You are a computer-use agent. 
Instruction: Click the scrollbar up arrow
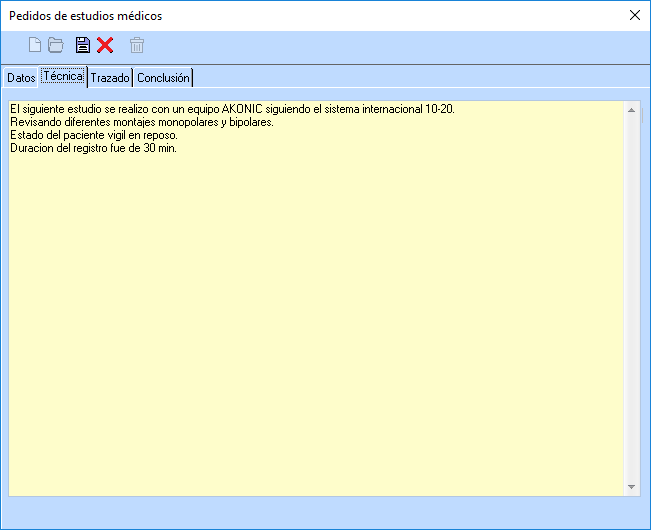(x=631, y=110)
